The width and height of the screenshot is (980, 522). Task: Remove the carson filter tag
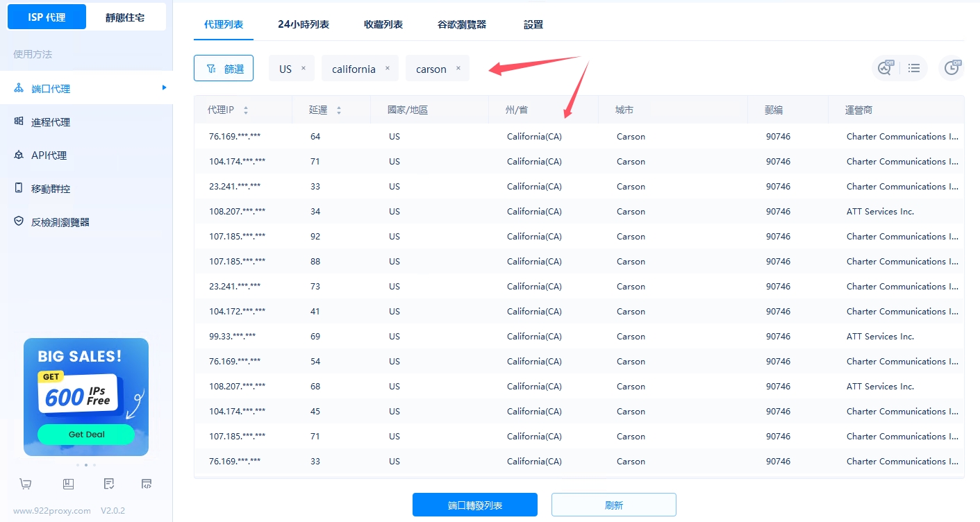click(x=458, y=68)
